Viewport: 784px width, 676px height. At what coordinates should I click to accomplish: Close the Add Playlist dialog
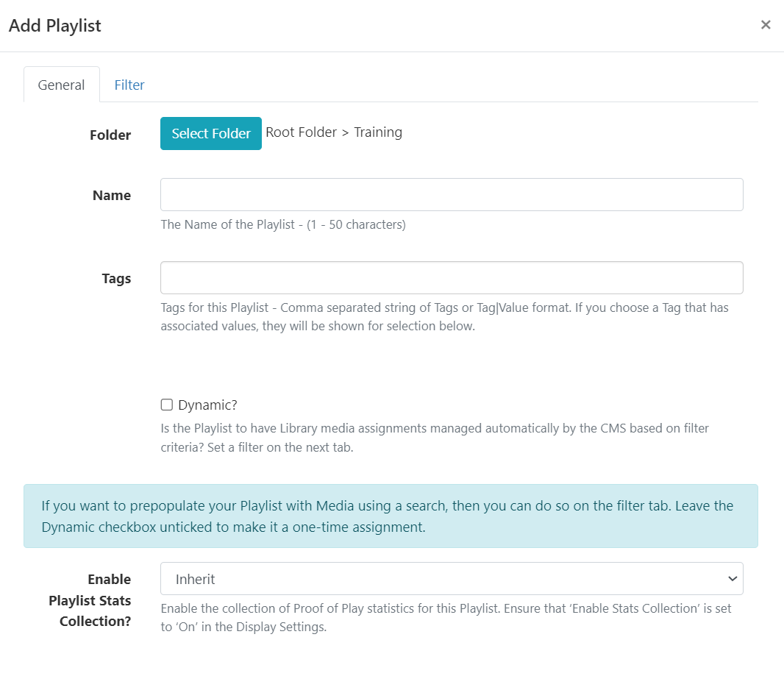coord(766,25)
